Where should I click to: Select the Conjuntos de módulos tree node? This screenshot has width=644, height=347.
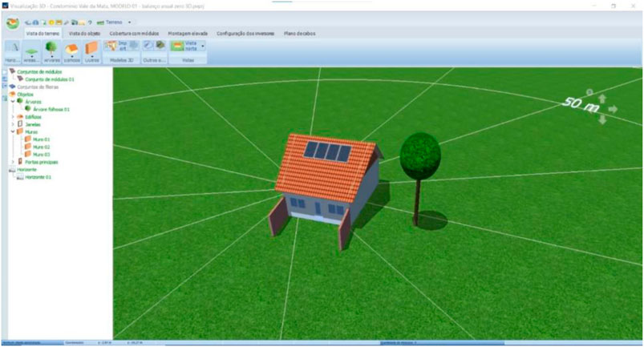click(x=39, y=72)
